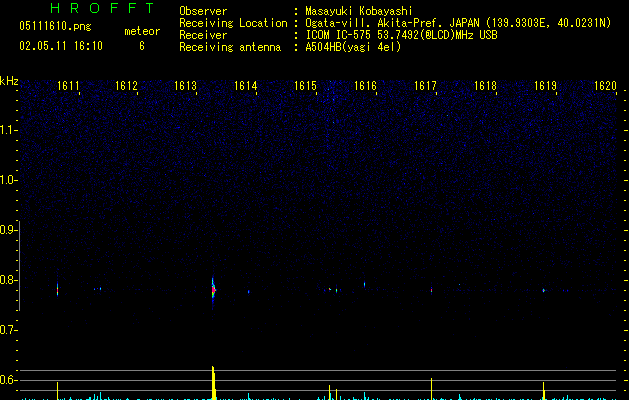
Task: Click the 1.1 kHz frequency label
Action: (8, 130)
